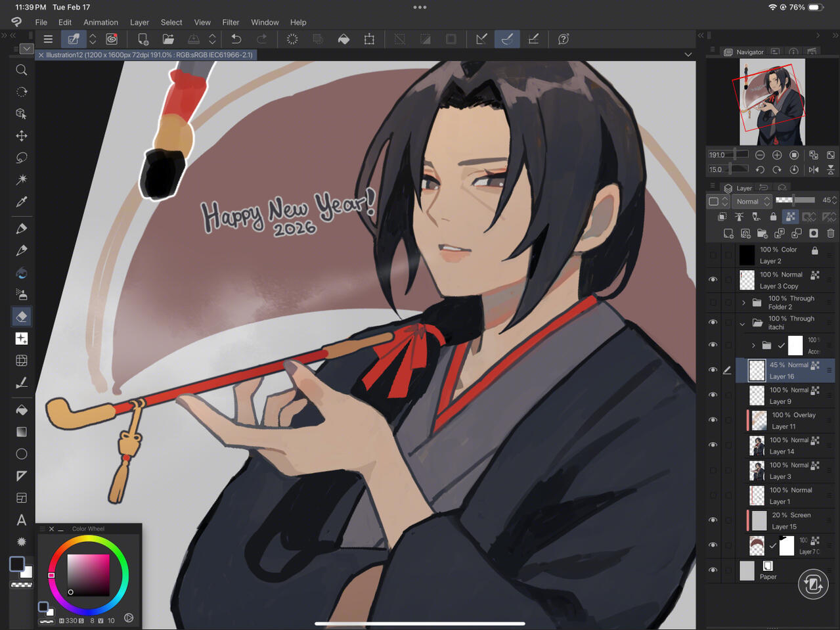Close the Illustration12 canvas tab

[41, 55]
